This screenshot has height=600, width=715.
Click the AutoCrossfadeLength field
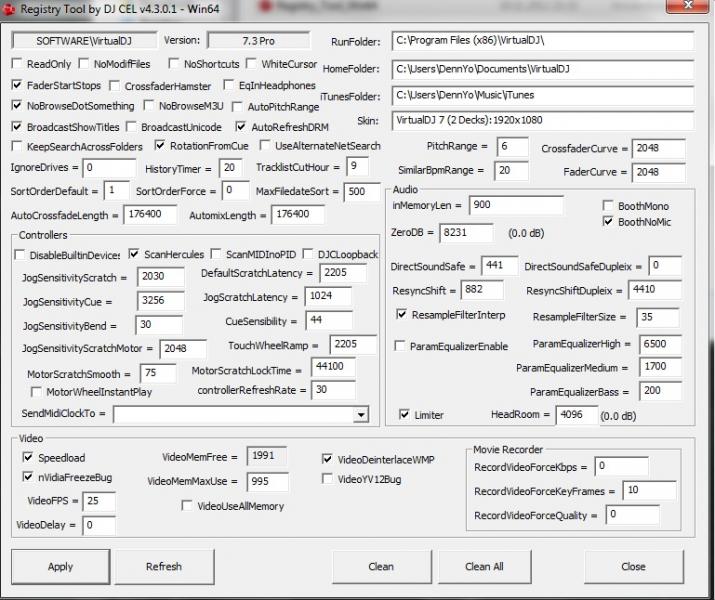click(150, 215)
